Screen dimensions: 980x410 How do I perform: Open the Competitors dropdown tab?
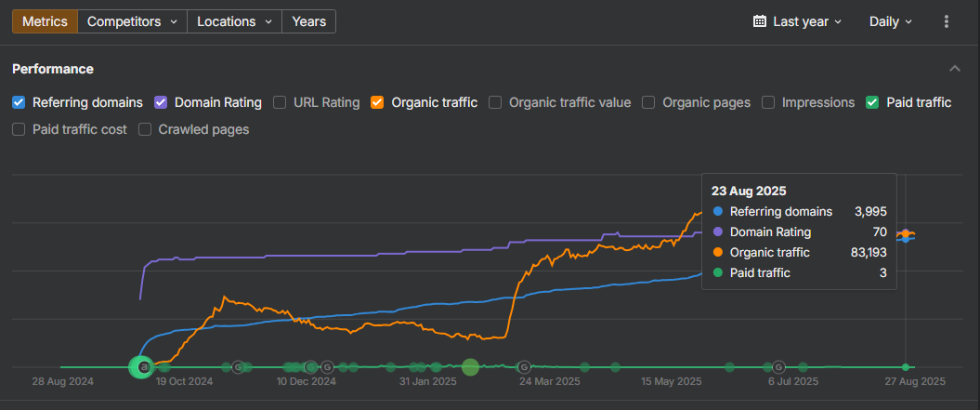coord(131,21)
